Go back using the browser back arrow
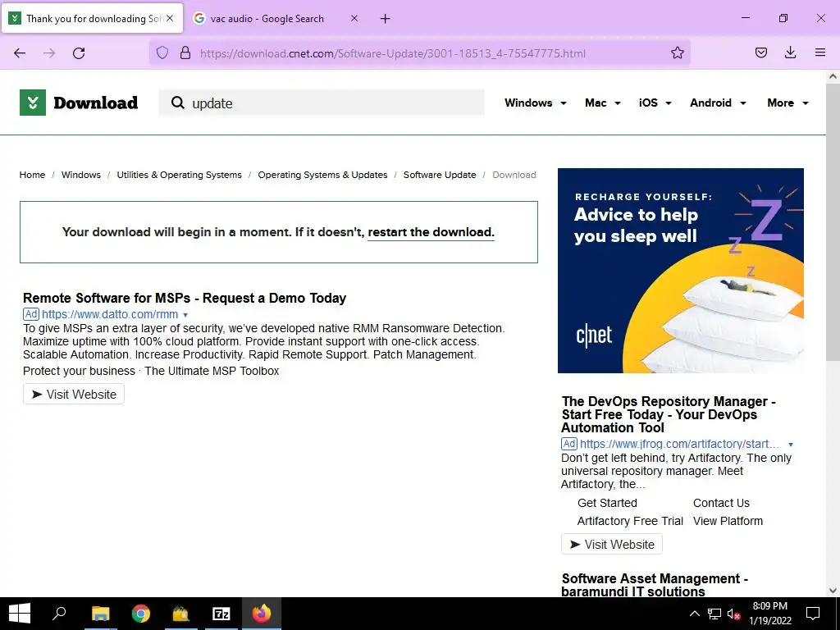The width and height of the screenshot is (840, 630). 20,53
